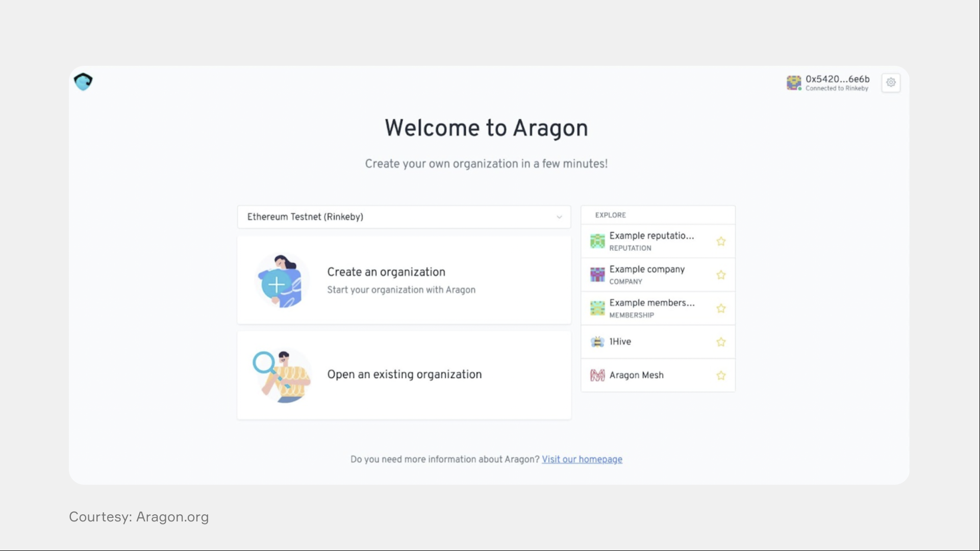Toggle star for Example membership
This screenshot has height=551, width=980.
(720, 309)
